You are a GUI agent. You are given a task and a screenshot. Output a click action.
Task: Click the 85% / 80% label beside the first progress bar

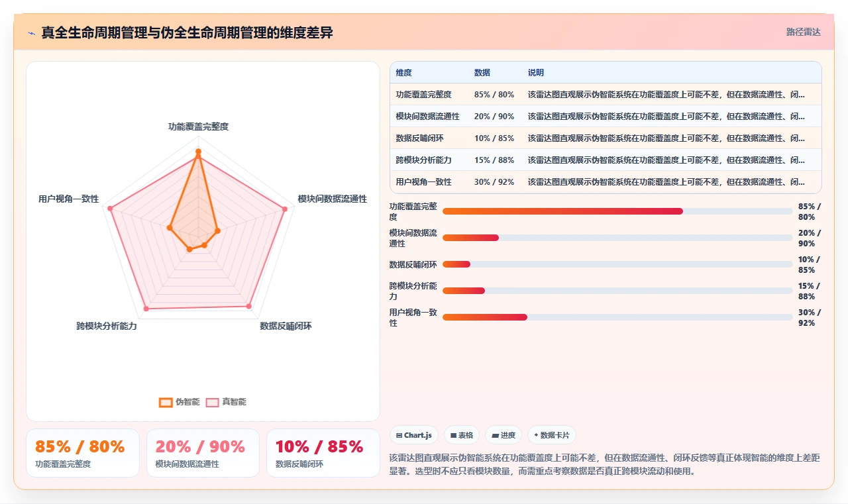tap(810, 211)
